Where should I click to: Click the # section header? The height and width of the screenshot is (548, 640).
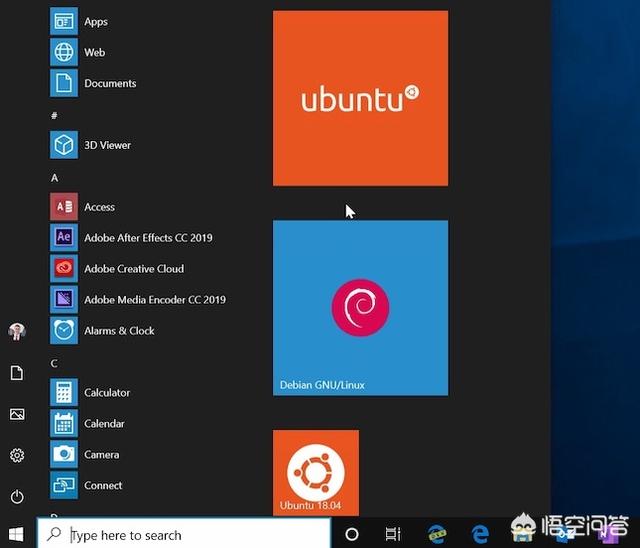54,116
